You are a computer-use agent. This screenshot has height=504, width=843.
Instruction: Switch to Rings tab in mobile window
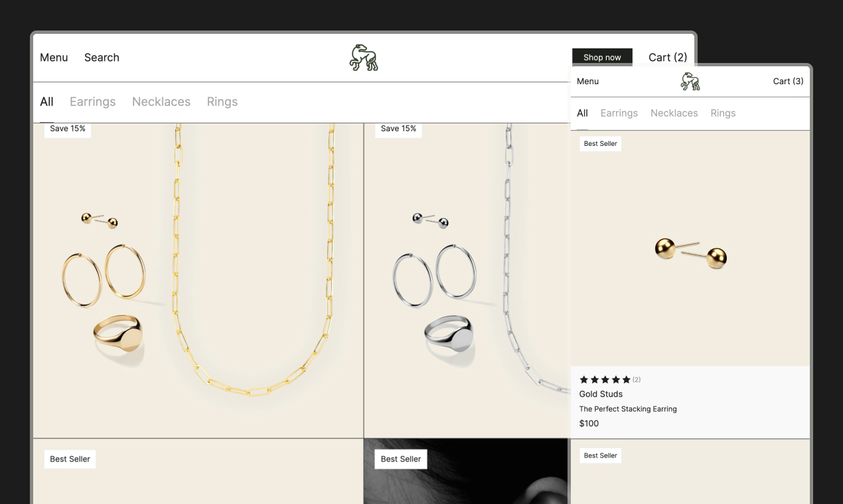coord(723,113)
